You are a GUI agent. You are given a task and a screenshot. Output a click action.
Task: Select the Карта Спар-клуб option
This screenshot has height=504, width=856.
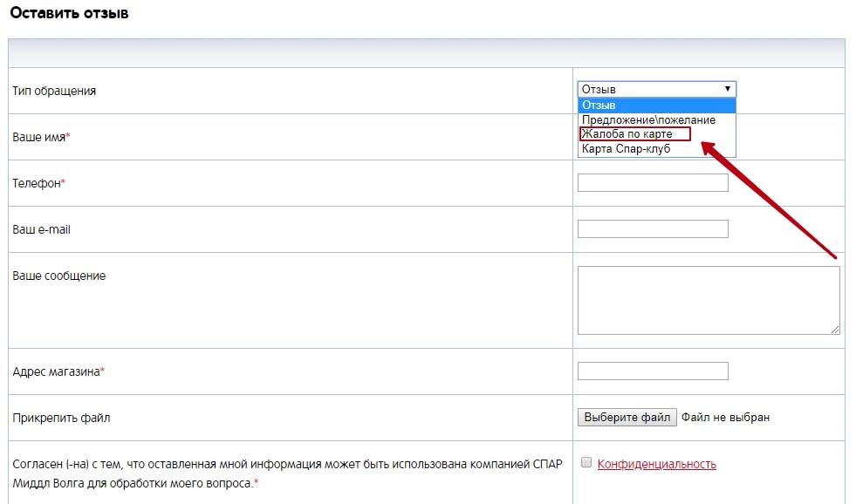626,149
